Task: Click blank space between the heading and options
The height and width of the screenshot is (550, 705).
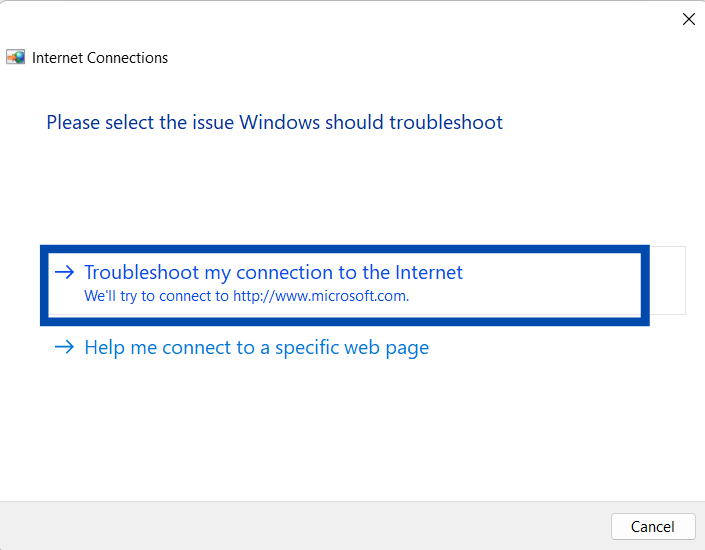Action: click(x=350, y=190)
